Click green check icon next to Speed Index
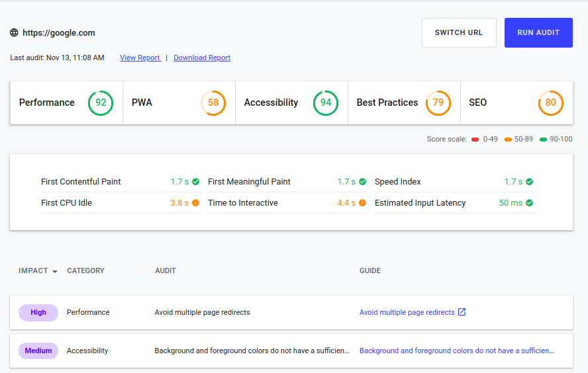This screenshot has height=373, width=588. pos(530,182)
